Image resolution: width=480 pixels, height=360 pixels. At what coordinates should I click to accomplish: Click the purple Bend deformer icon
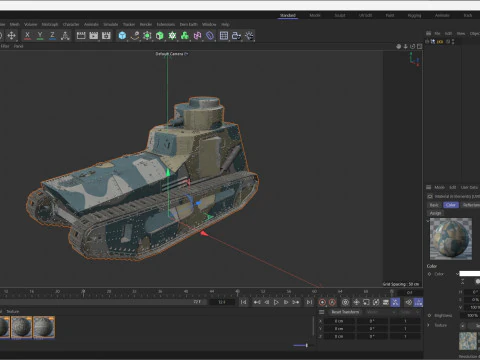pos(210,35)
